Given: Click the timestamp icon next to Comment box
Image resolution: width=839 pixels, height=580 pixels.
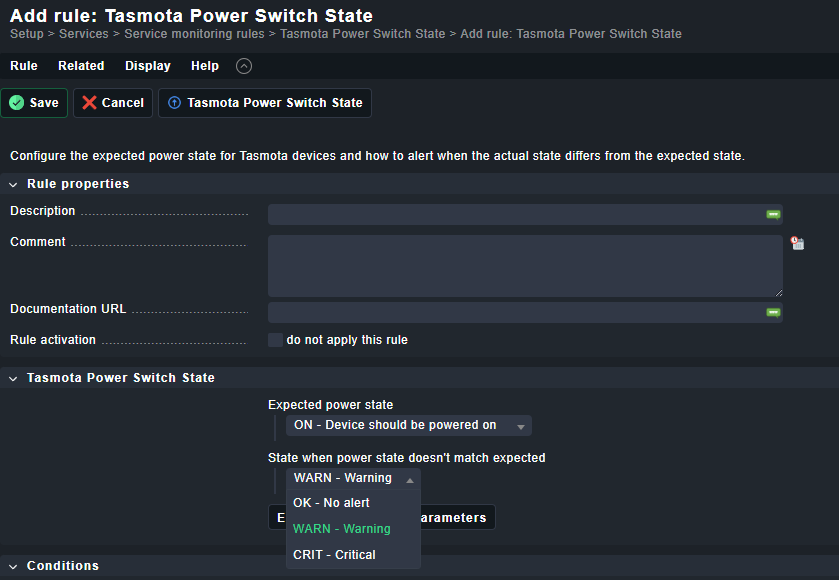Looking at the screenshot, I should point(797,243).
